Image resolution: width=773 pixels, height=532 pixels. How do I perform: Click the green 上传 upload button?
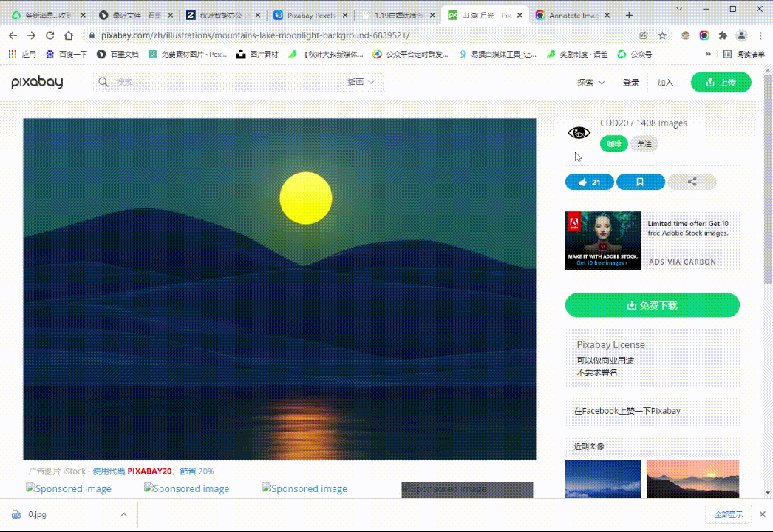(x=721, y=82)
